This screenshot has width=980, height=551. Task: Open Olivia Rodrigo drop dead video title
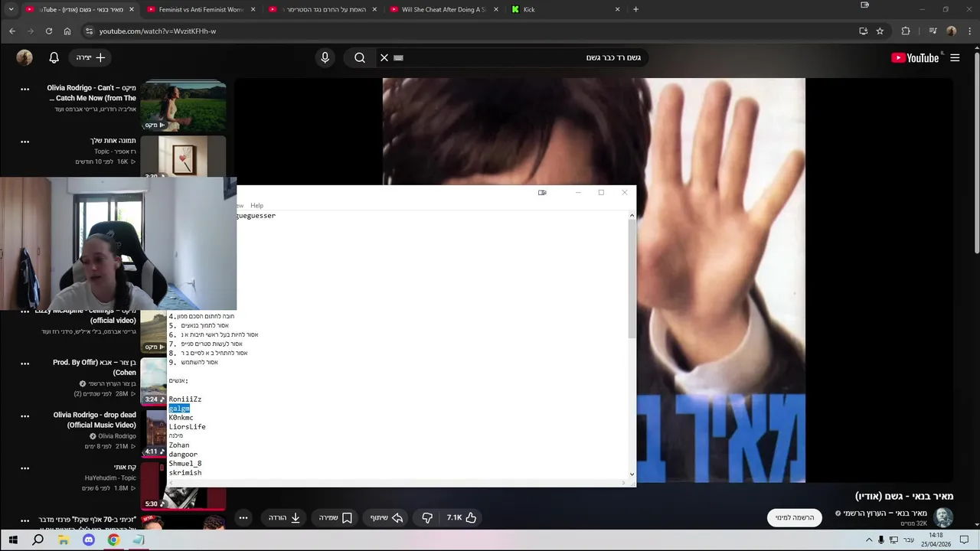[95, 419]
